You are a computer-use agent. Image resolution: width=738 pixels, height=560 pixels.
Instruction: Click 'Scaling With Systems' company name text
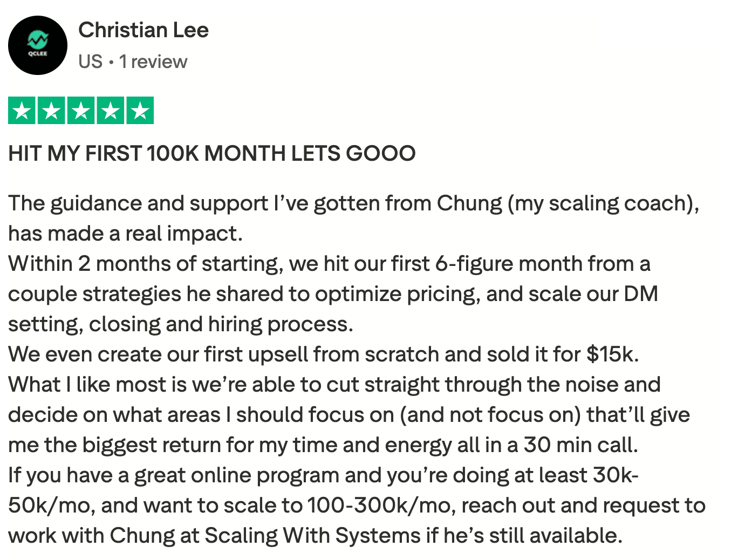(312, 536)
